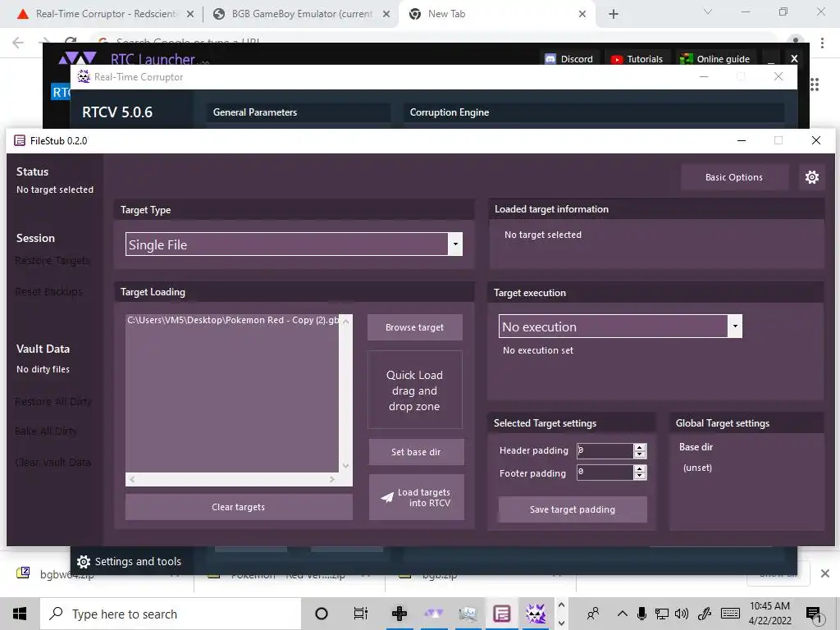The height and width of the screenshot is (630, 840).
Task: Click Load targets into RTCV
Action: (416, 497)
